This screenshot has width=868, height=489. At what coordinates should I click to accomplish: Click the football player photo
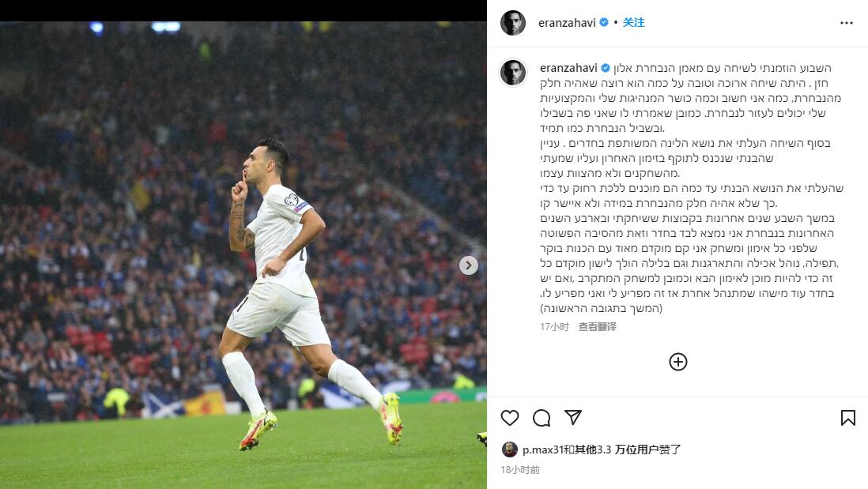tap(243, 255)
